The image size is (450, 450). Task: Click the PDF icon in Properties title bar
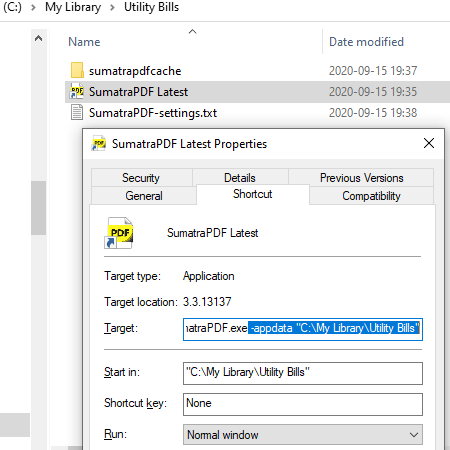coord(99,143)
